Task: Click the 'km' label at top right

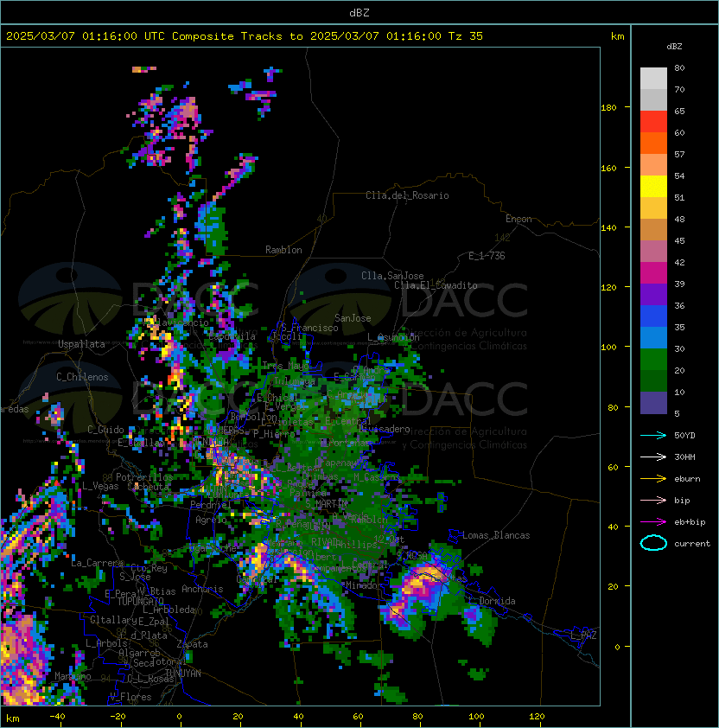Action: 617,36
